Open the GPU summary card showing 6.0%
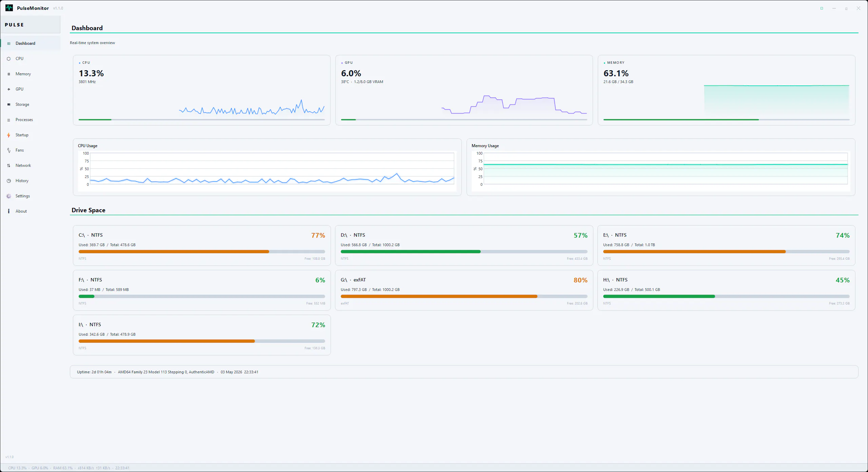868x472 pixels. (x=464, y=90)
